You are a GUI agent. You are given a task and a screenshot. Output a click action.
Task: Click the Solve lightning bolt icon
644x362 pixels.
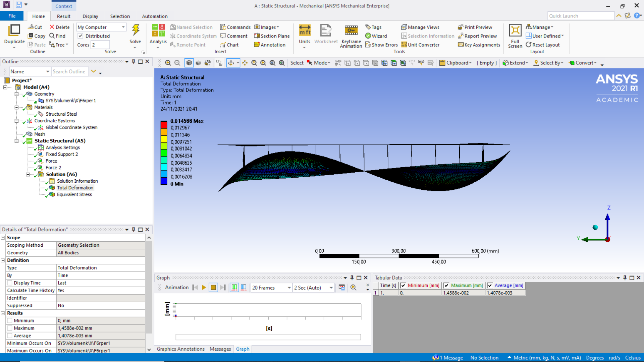pos(136,31)
